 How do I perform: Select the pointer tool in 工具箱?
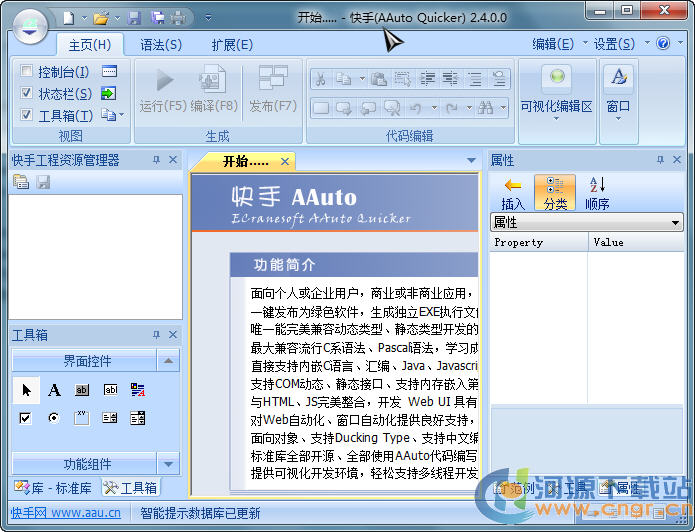[26, 390]
